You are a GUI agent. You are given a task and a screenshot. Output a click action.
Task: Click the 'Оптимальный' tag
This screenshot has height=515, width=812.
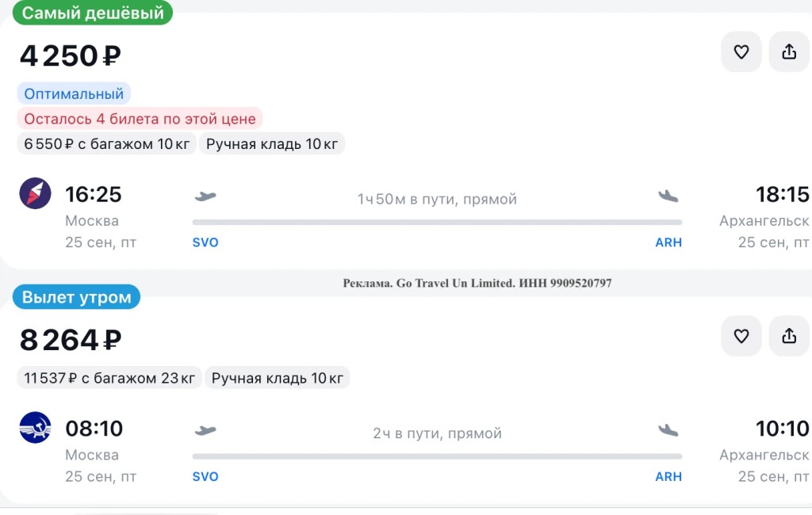coord(74,93)
